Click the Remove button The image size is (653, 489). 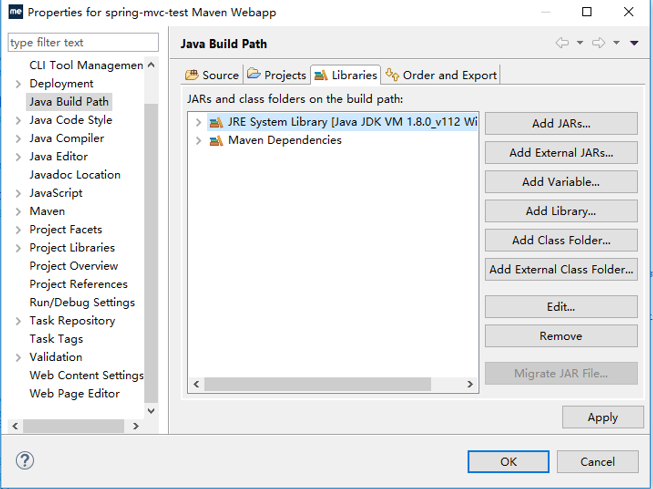click(561, 336)
